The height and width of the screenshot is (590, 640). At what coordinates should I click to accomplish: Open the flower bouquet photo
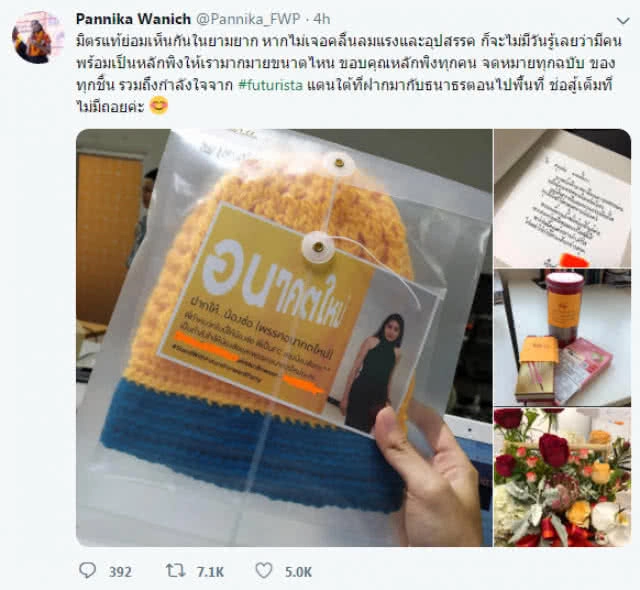click(562, 477)
